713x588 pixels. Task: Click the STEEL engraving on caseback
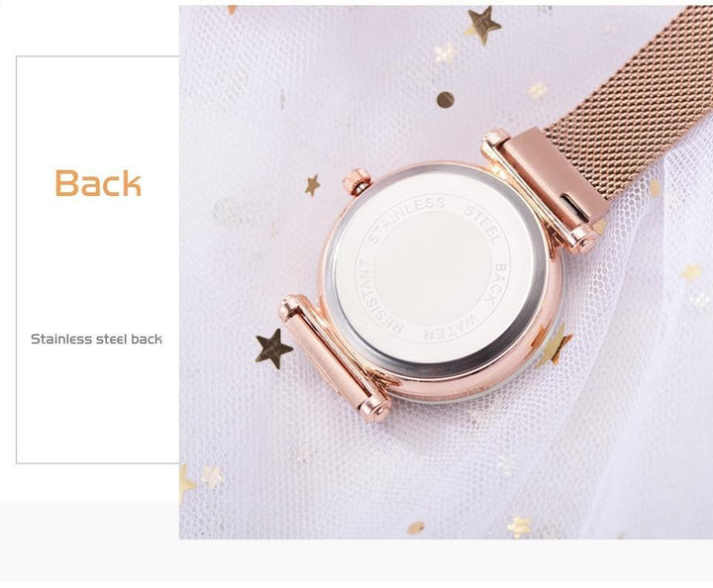[483, 224]
